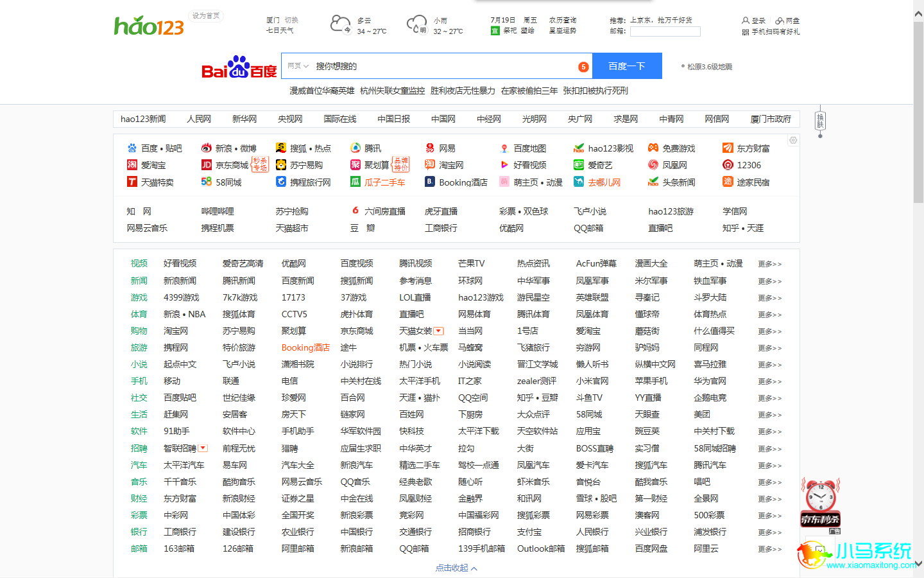Open the 途家民宿 icon link

pos(728,182)
